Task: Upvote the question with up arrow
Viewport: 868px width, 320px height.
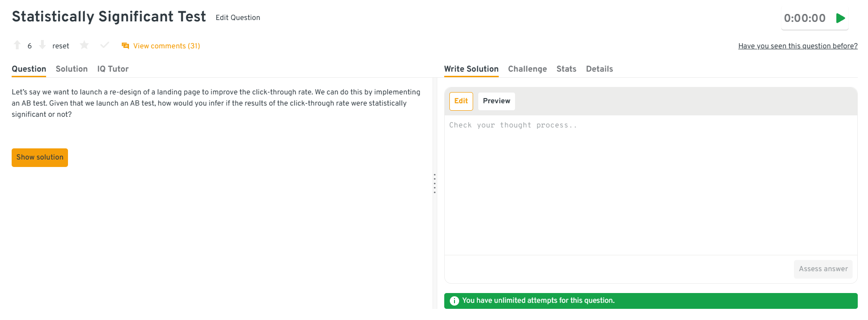Action: pyautogui.click(x=17, y=45)
